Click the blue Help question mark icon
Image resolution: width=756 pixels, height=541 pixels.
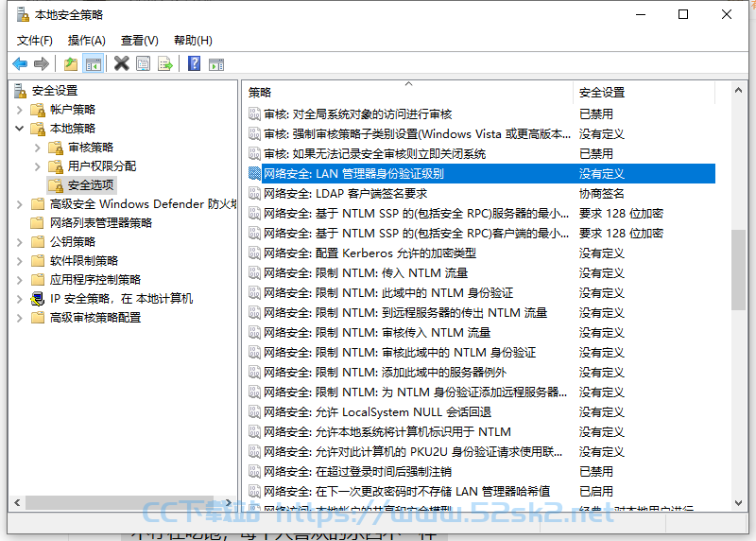[195, 63]
